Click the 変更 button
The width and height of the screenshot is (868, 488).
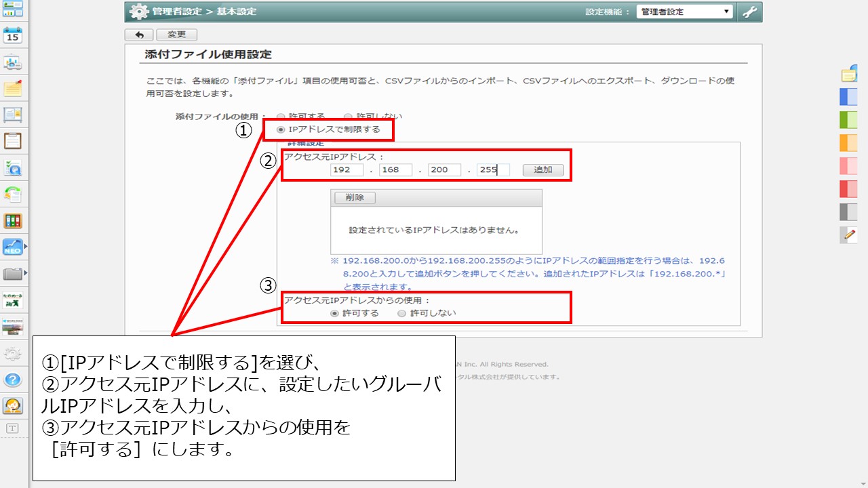176,35
